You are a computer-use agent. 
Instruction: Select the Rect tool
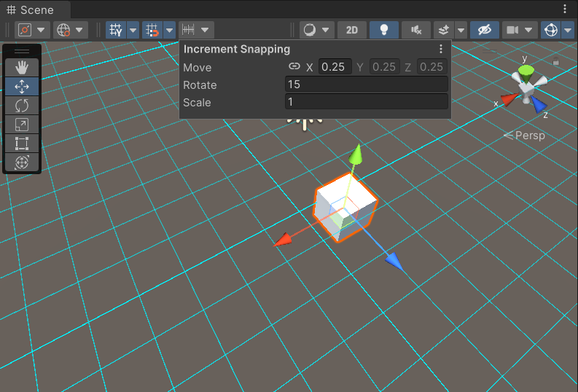[x=22, y=144]
